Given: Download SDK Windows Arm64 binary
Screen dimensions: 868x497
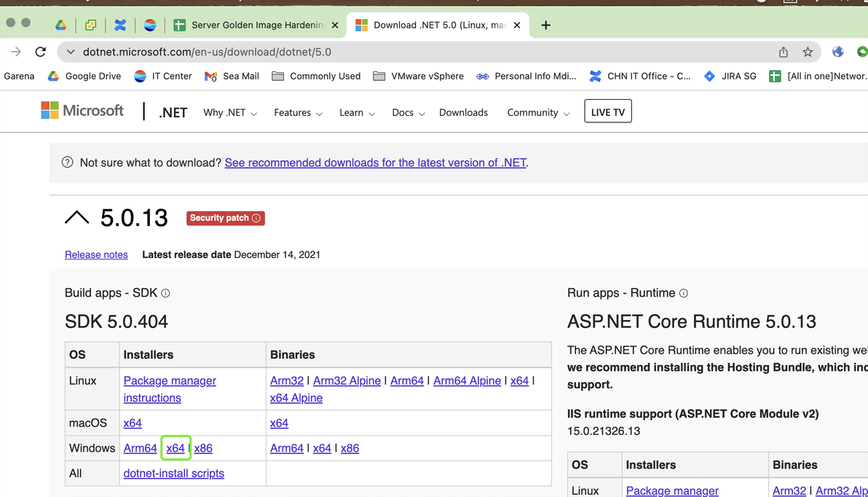Looking at the screenshot, I should coord(287,447).
